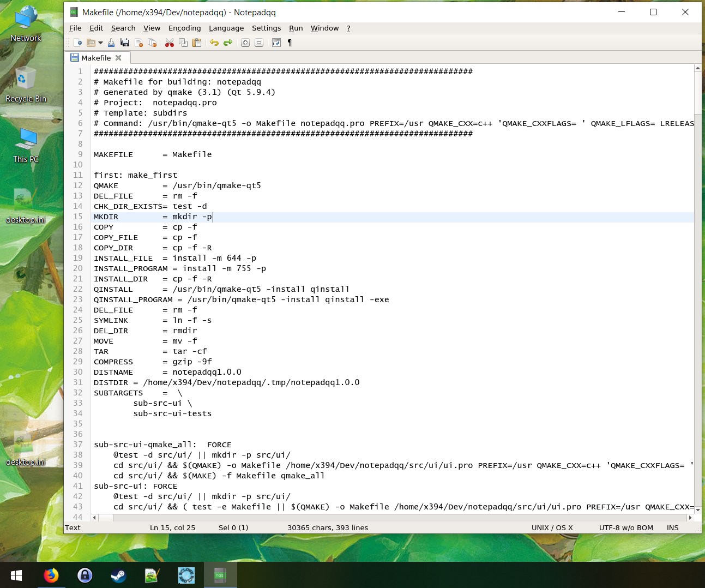Cut selected text with the scissors icon
705x588 pixels.
click(169, 43)
